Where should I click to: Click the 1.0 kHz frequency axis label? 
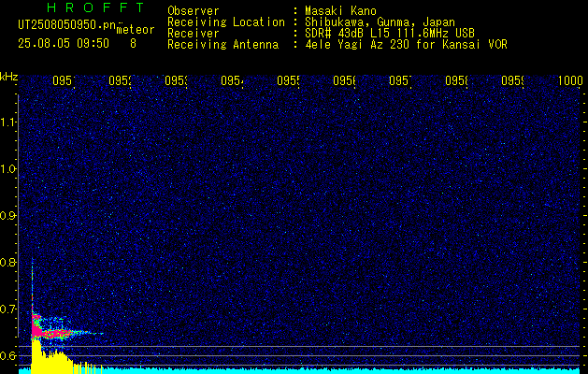(x=7, y=169)
